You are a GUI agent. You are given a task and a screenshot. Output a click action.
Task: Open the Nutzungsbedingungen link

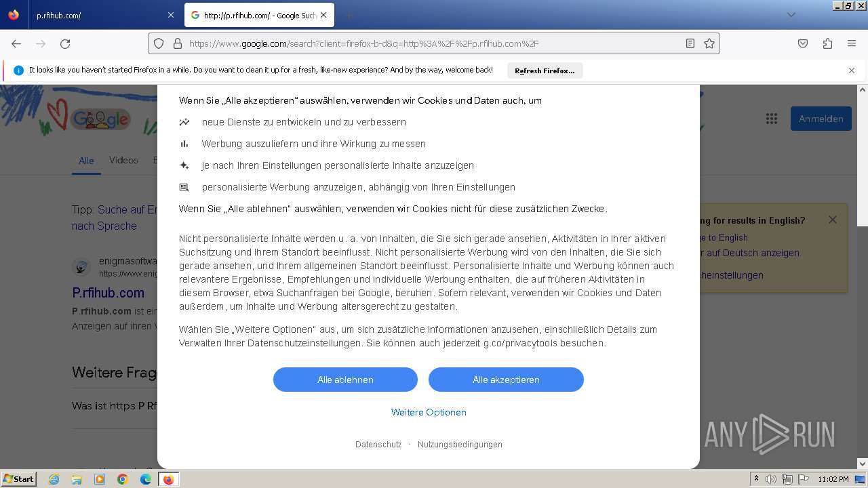point(460,445)
